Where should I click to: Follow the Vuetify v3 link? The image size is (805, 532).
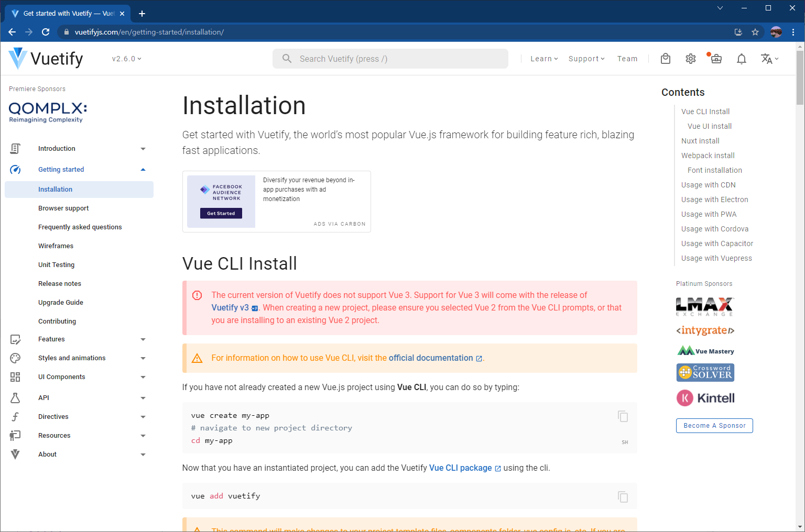pyautogui.click(x=235, y=308)
